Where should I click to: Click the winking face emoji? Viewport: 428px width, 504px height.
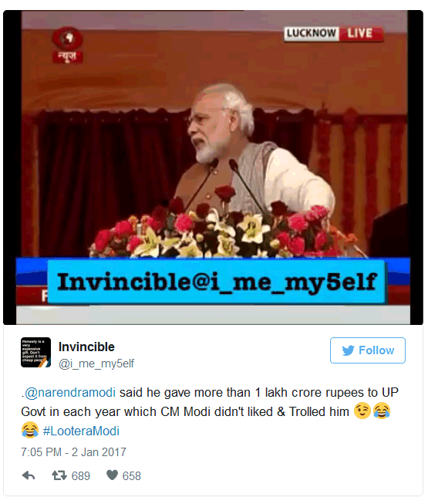pyautogui.click(x=362, y=411)
